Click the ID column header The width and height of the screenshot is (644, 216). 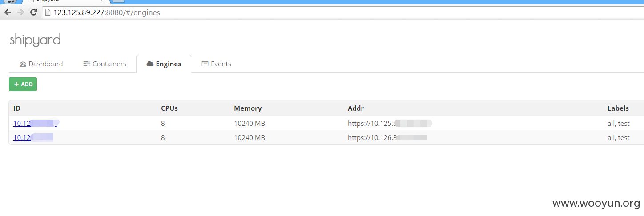[x=17, y=108]
